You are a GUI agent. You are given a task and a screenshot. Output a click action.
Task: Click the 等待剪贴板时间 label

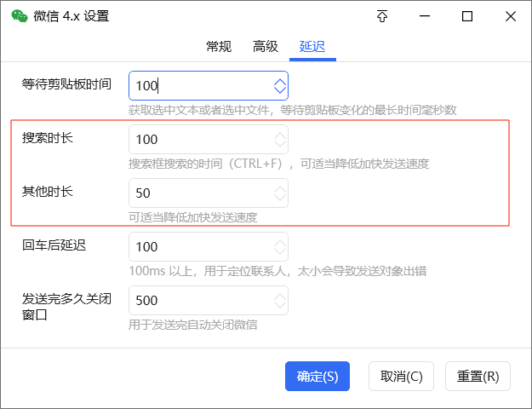(x=66, y=84)
